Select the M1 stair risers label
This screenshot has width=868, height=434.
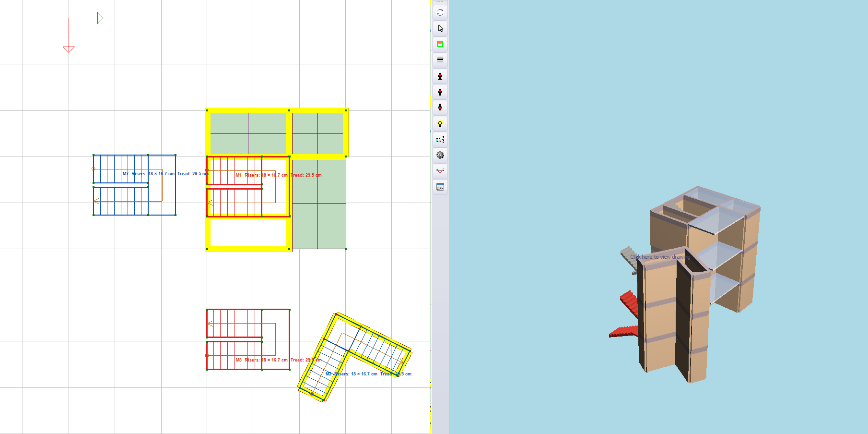point(278,175)
